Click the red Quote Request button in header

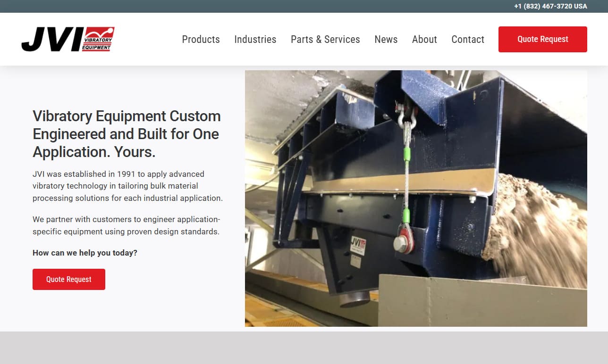542,39
